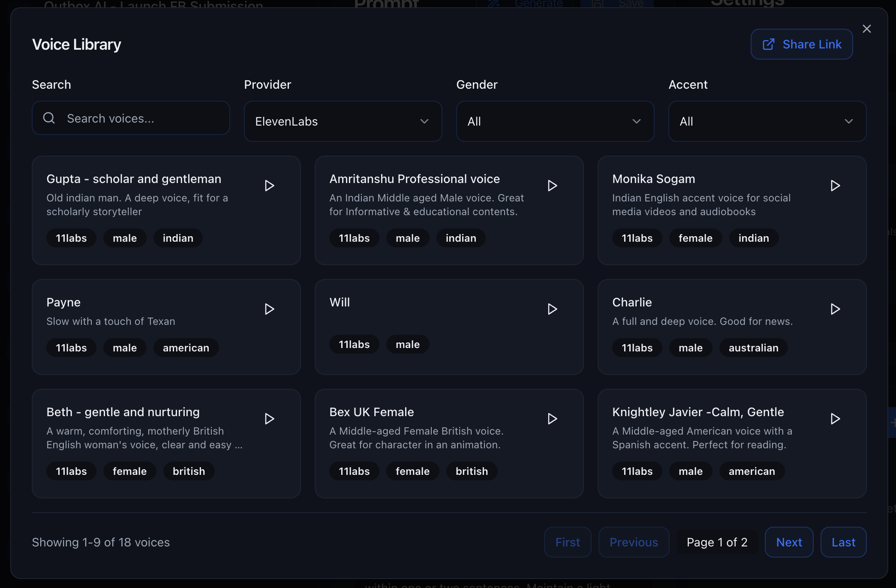Screen dimensions: 896x588
Task: Play the Gupta scholar and gentleman voice preview
Action: (269, 186)
